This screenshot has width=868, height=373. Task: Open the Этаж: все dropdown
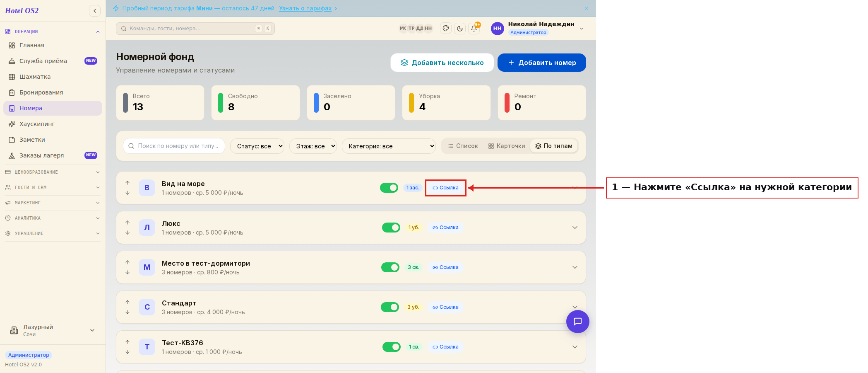tap(313, 146)
